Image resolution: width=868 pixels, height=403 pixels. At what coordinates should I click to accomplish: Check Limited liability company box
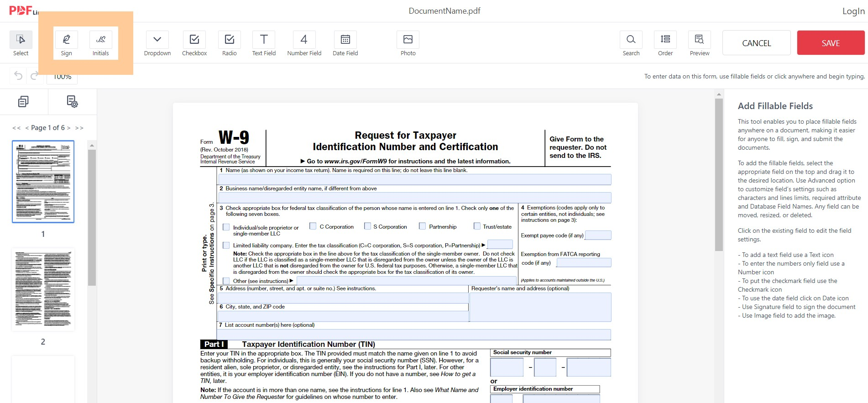[x=226, y=245]
